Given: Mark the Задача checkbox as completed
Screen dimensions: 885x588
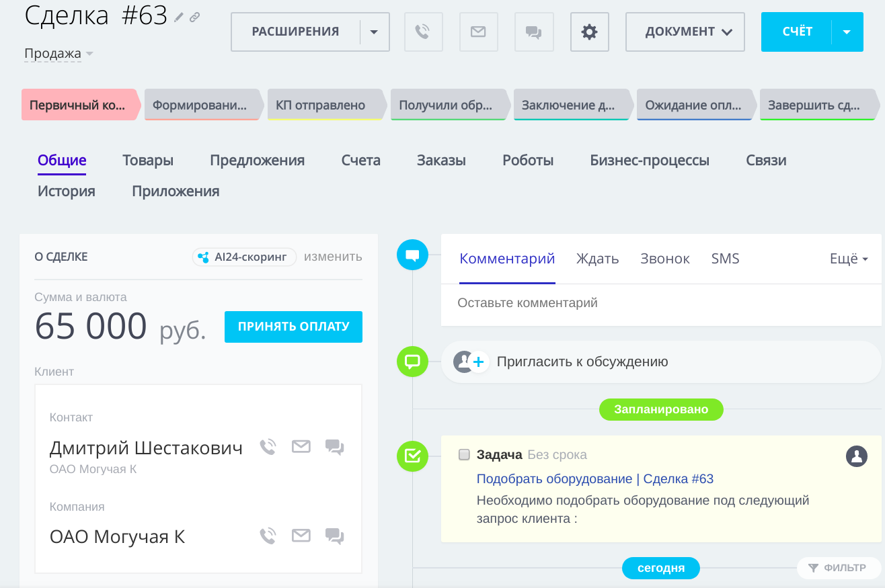Looking at the screenshot, I should (x=464, y=455).
